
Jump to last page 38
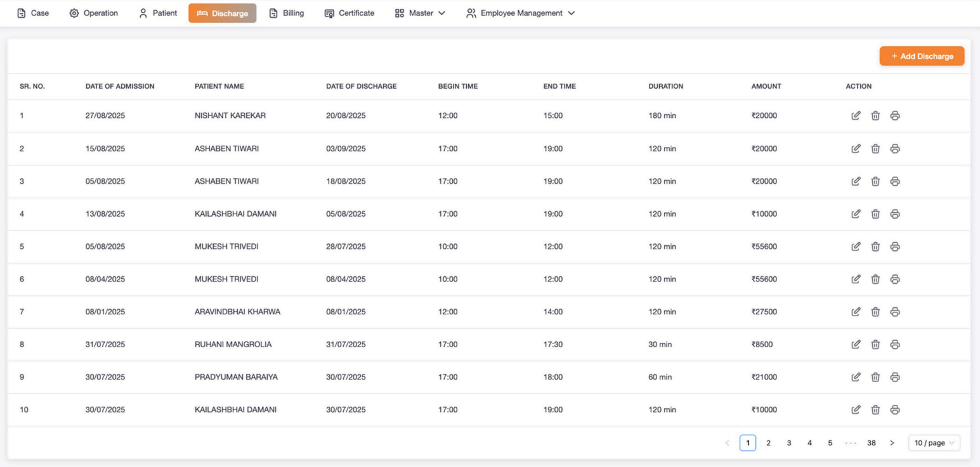(871, 443)
